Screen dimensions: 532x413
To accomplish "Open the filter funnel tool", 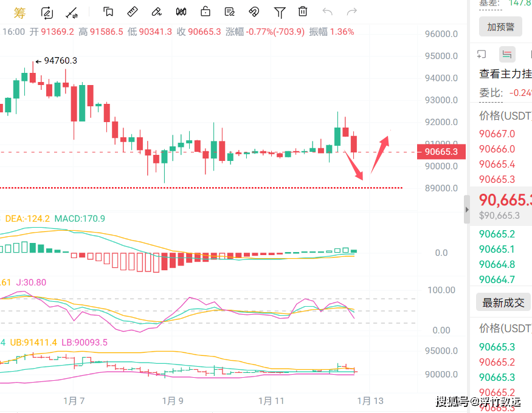I will [279, 12].
